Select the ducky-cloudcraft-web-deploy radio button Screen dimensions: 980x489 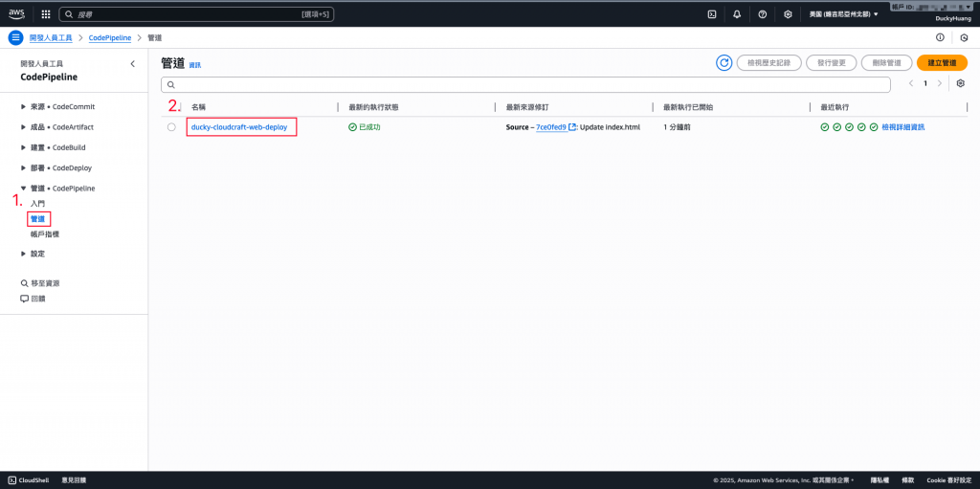[x=171, y=127]
